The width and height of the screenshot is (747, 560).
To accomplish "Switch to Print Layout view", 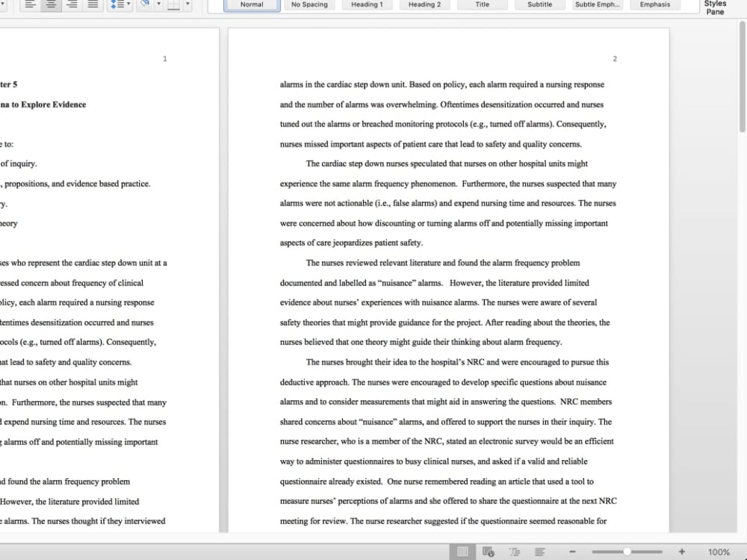I will 463,551.
